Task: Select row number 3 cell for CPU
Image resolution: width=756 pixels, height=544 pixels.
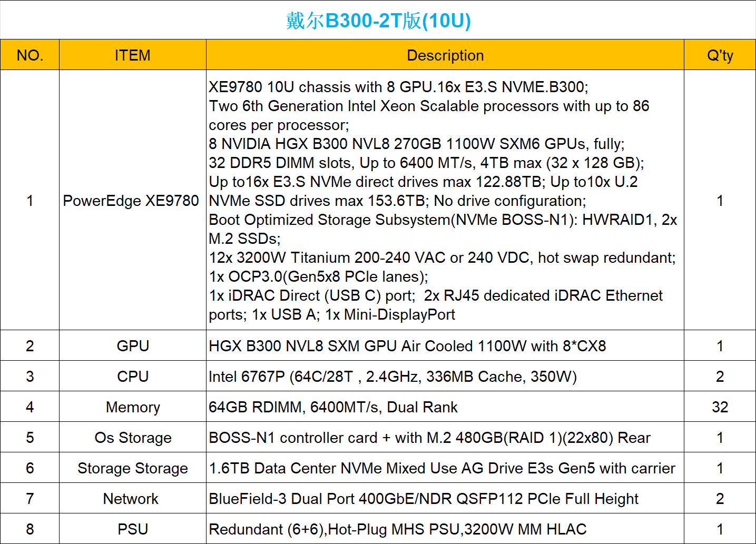Action: pyautogui.click(x=30, y=376)
